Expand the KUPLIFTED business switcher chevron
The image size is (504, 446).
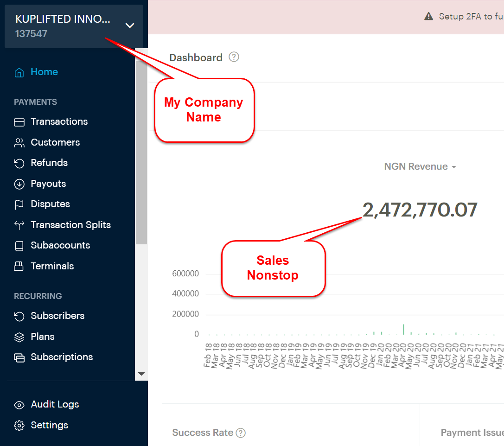tap(130, 25)
